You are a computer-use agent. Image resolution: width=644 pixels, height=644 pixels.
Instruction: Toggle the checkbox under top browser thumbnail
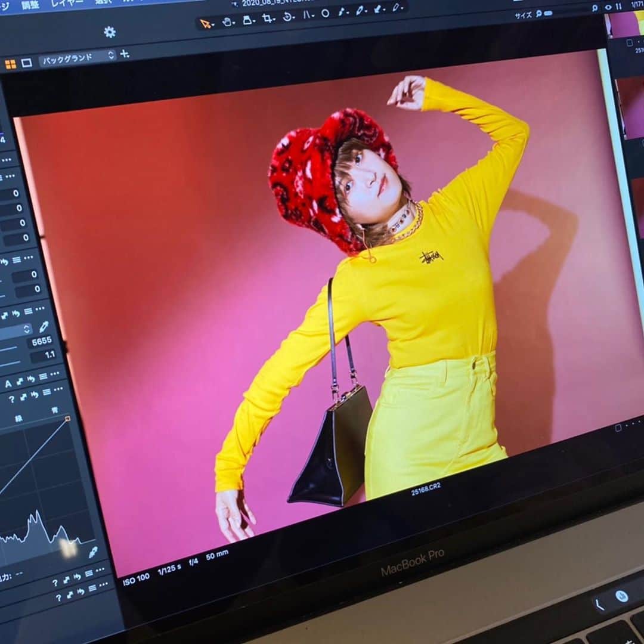click(630, 43)
